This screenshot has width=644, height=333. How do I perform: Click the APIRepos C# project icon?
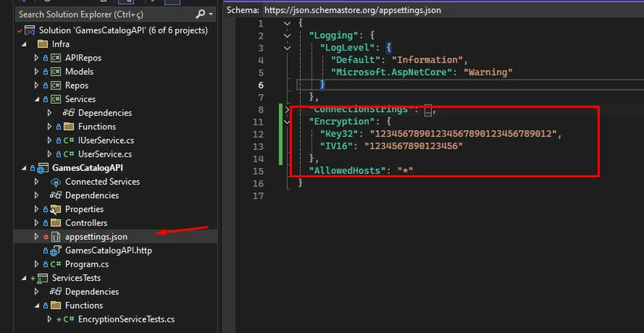(x=55, y=58)
